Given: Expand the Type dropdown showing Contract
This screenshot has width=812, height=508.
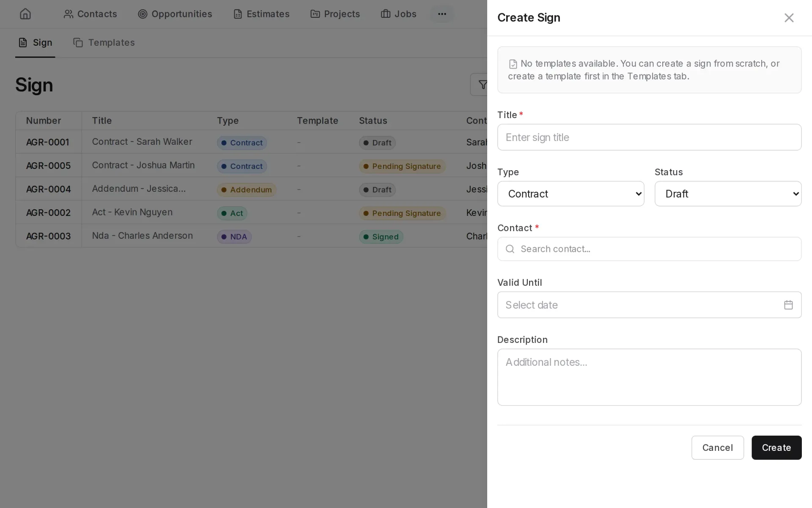Looking at the screenshot, I should (571, 194).
